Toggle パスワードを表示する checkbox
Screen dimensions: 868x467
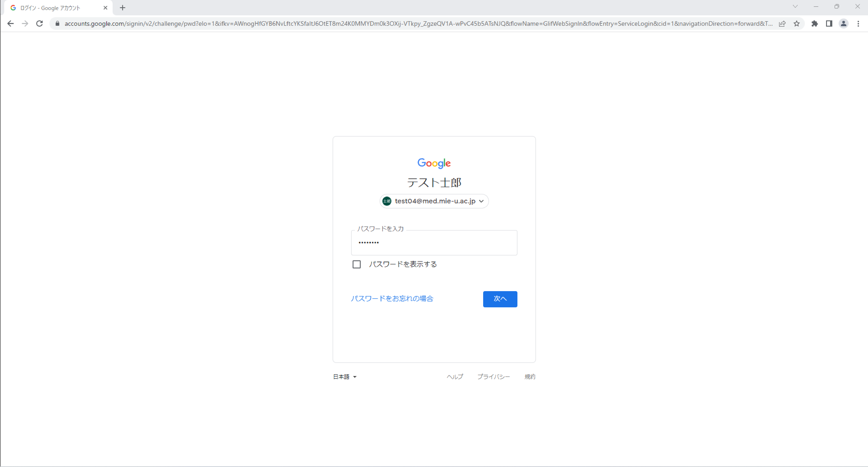(x=357, y=264)
